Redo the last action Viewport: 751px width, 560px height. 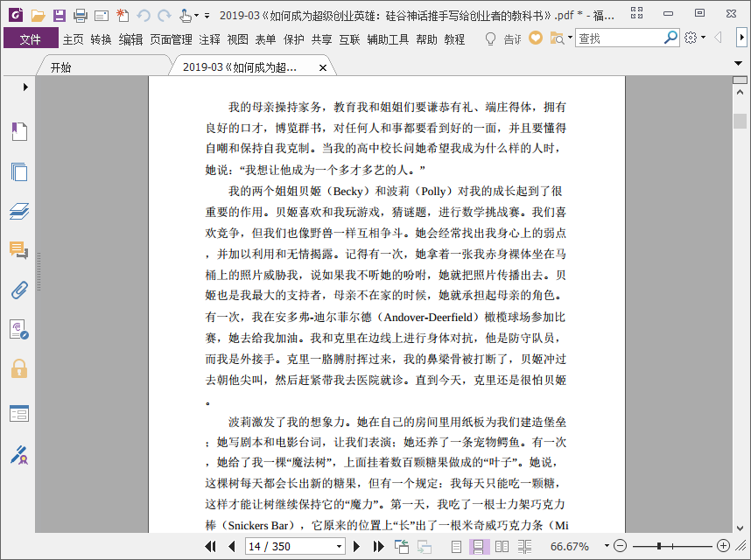coord(165,16)
